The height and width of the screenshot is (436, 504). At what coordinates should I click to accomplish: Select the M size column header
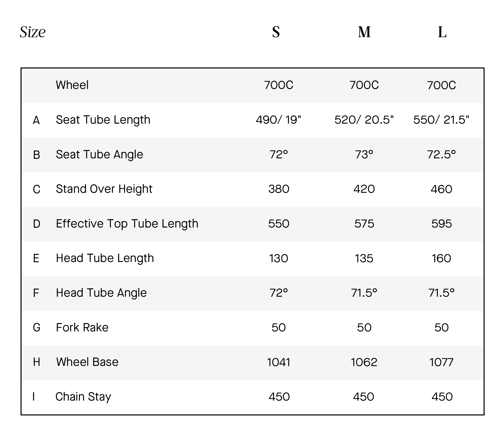tap(364, 32)
